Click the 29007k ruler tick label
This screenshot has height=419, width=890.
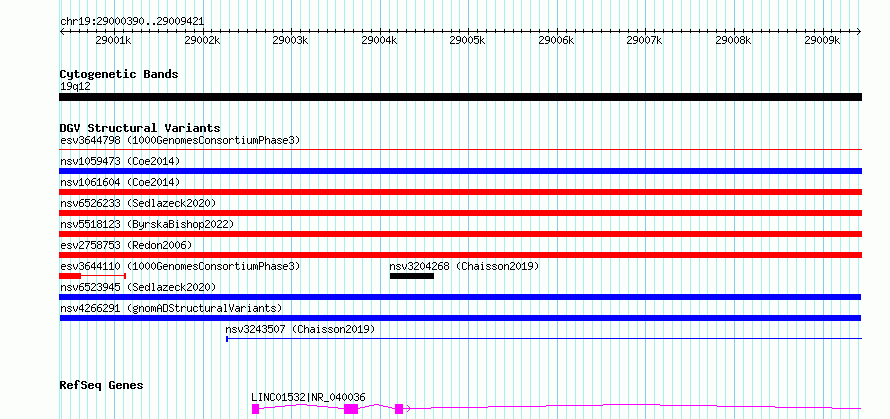click(x=645, y=41)
